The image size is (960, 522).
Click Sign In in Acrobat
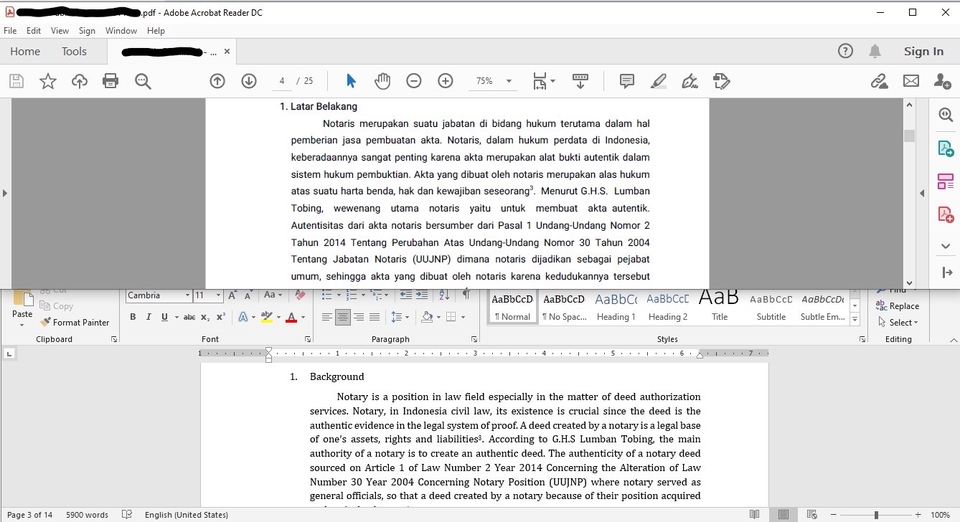click(x=923, y=51)
